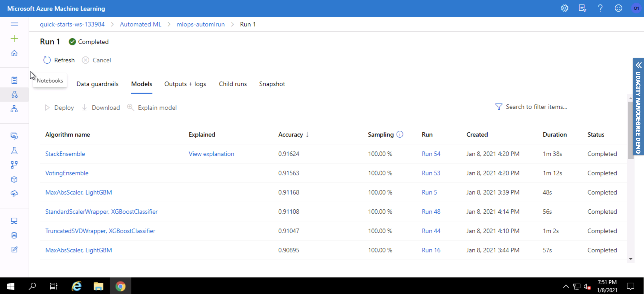
Task: Open Chrome from the Windows taskbar
Action: click(x=120, y=286)
